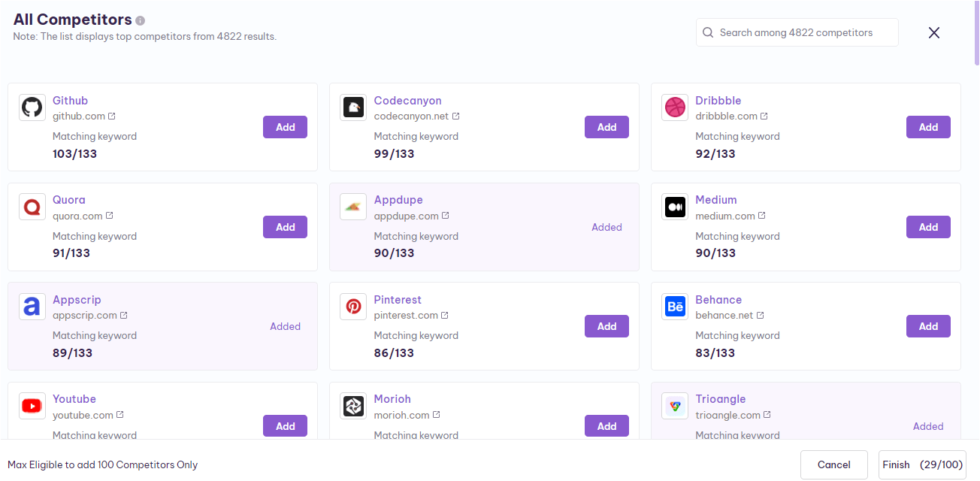Image resolution: width=980 pixels, height=481 pixels.
Task: Add Morioh as a competitor
Action: [x=606, y=426]
